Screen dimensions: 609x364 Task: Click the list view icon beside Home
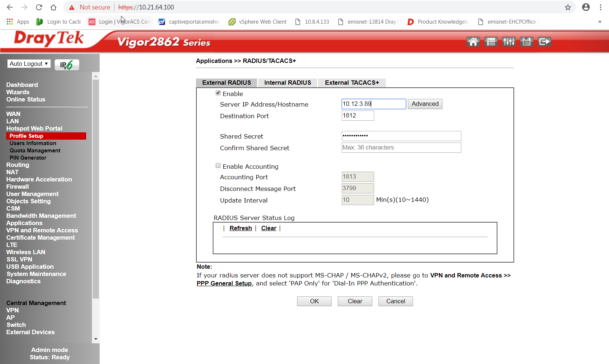tap(491, 42)
